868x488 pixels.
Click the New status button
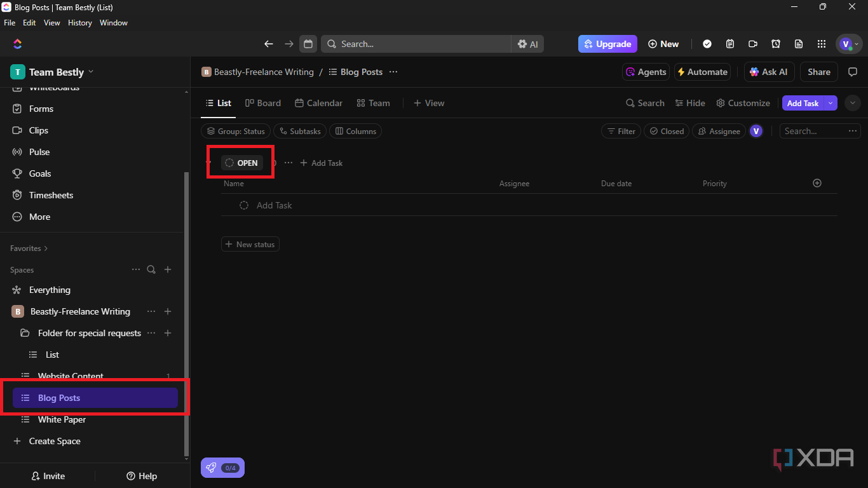250,245
